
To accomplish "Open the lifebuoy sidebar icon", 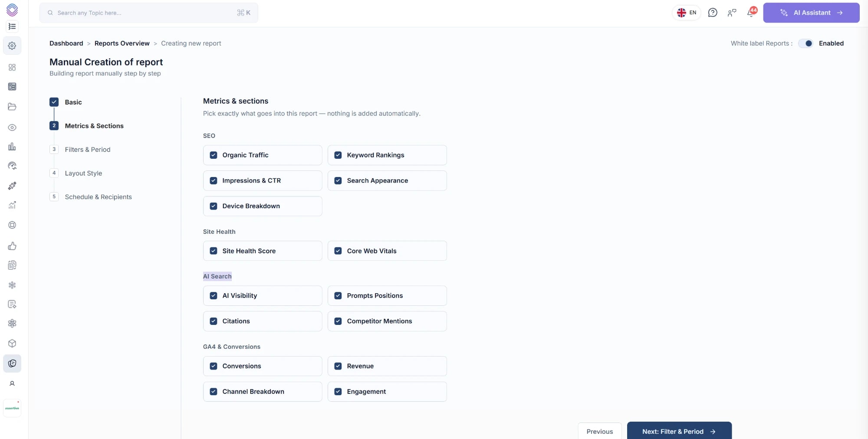I will 12,225.
